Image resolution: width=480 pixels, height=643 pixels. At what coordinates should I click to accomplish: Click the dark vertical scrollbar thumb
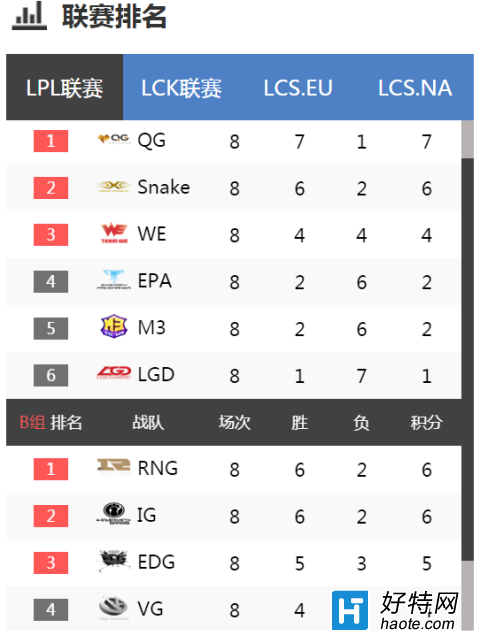point(467,360)
